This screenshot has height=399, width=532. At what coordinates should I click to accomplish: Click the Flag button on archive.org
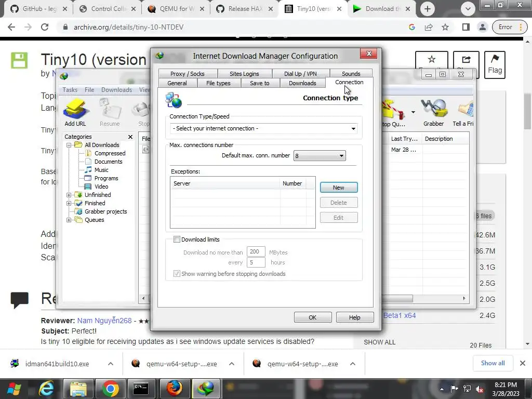tap(495, 65)
